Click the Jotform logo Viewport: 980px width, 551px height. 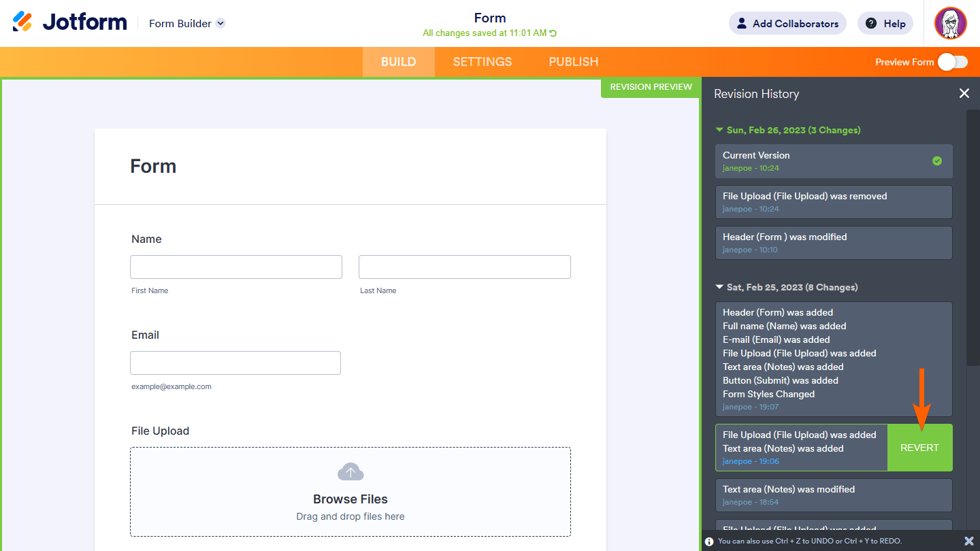(69, 21)
